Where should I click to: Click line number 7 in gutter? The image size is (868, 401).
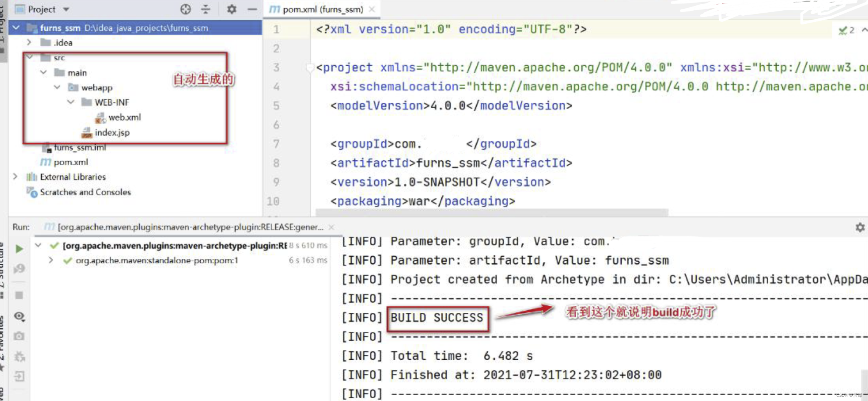tap(276, 144)
